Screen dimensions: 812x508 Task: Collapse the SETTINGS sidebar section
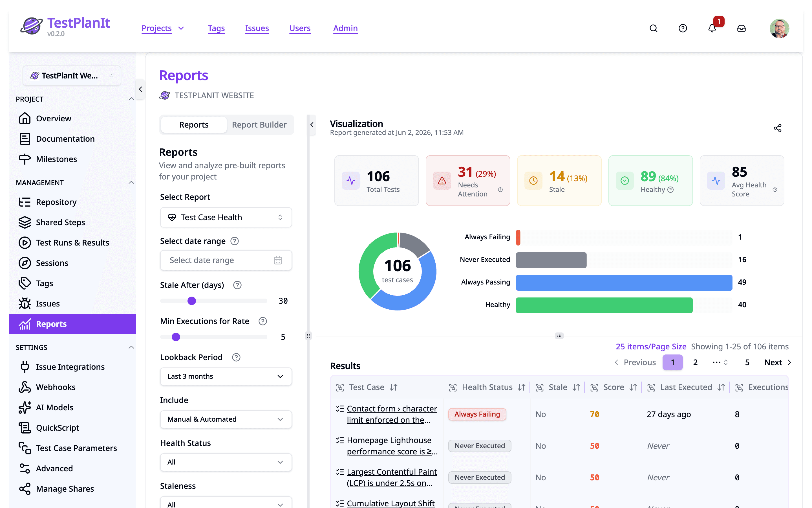(x=131, y=347)
